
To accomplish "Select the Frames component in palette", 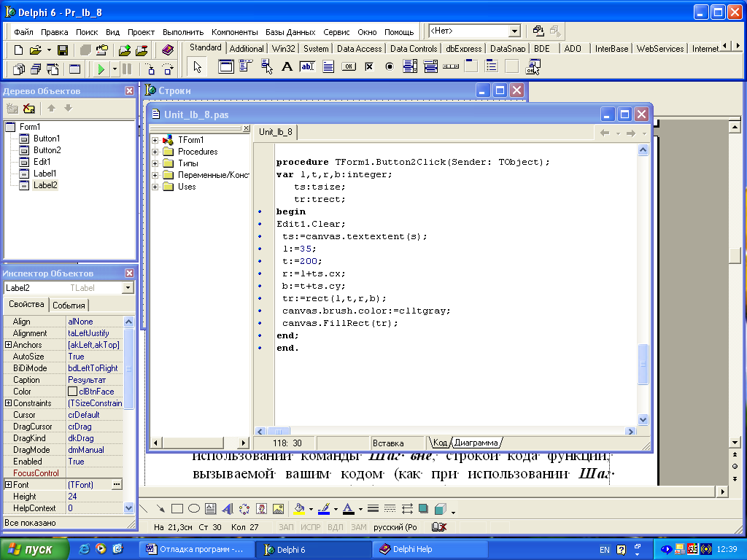I will point(226,66).
